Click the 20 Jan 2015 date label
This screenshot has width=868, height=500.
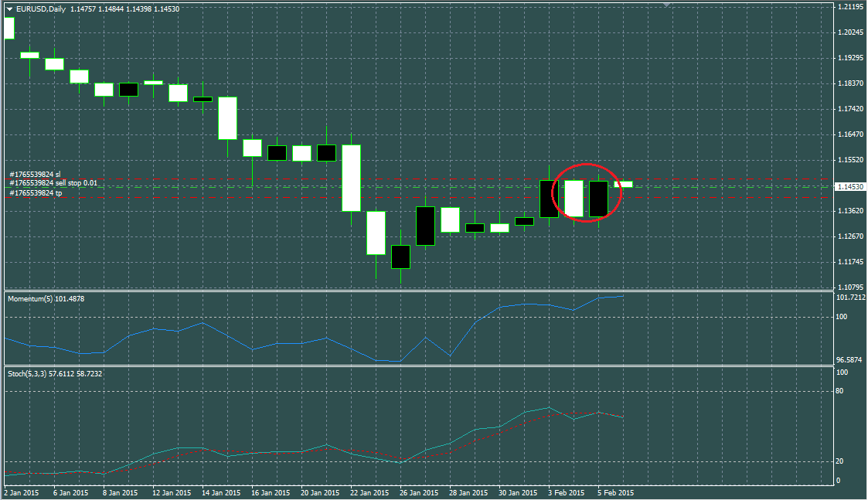tap(320, 492)
